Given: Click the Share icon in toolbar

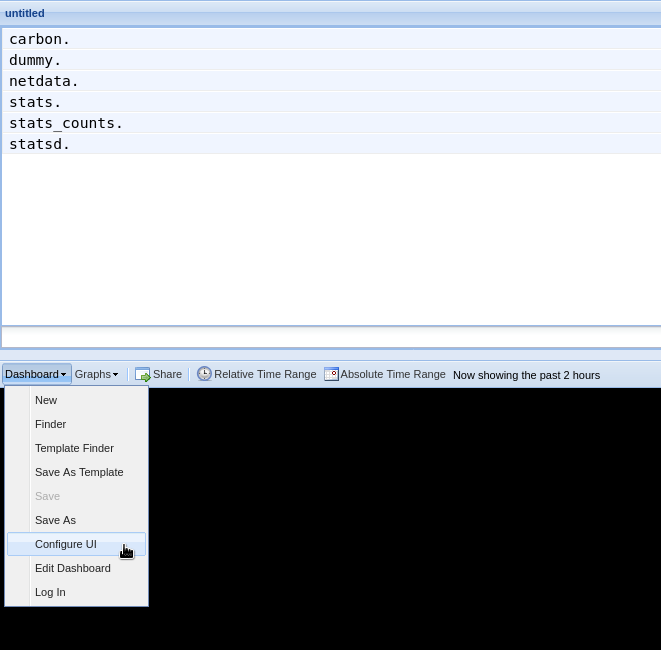Looking at the screenshot, I should (x=142, y=374).
